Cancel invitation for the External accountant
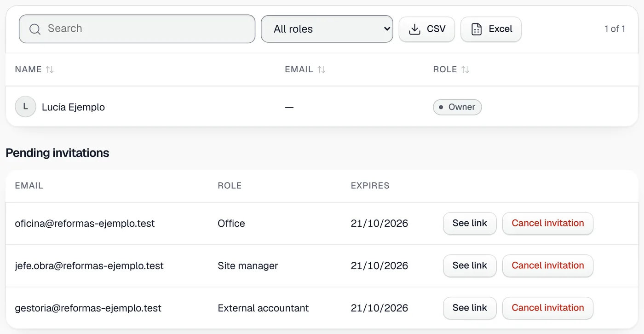Viewport: 644px width, 334px height. pyautogui.click(x=548, y=308)
